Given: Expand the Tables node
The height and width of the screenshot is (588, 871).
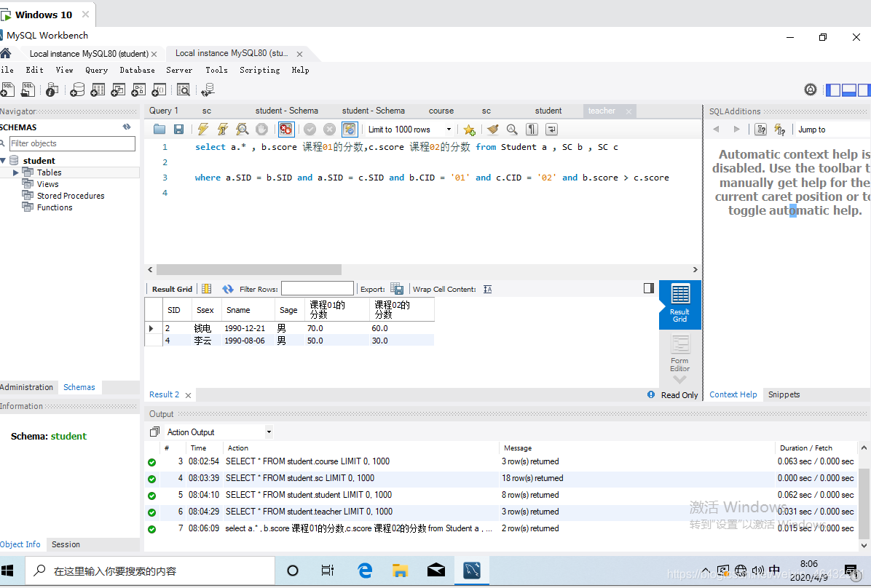Looking at the screenshot, I should (x=15, y=172).
